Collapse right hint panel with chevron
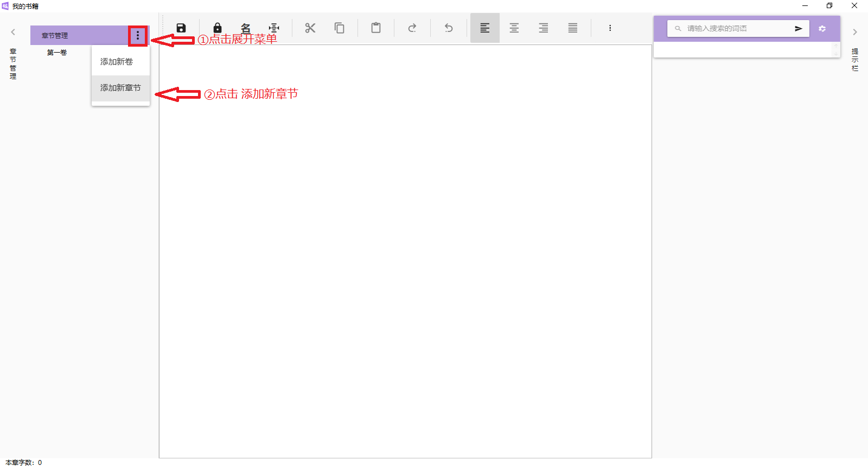Image resolution: width=868 pixels, height=466 pixels. pos(855,32)
